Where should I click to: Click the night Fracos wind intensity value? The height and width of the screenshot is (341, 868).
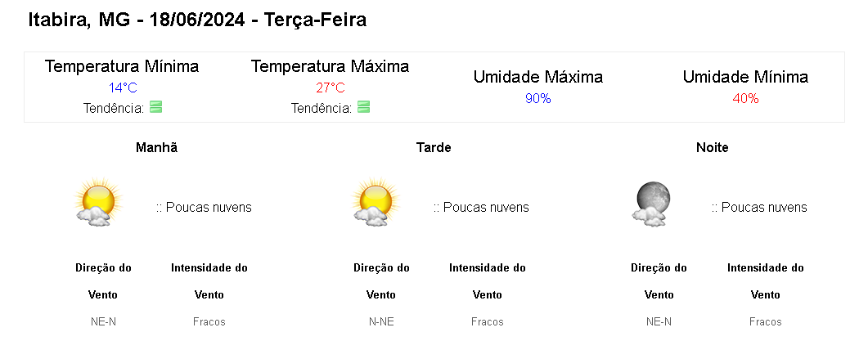coord(765,322)
